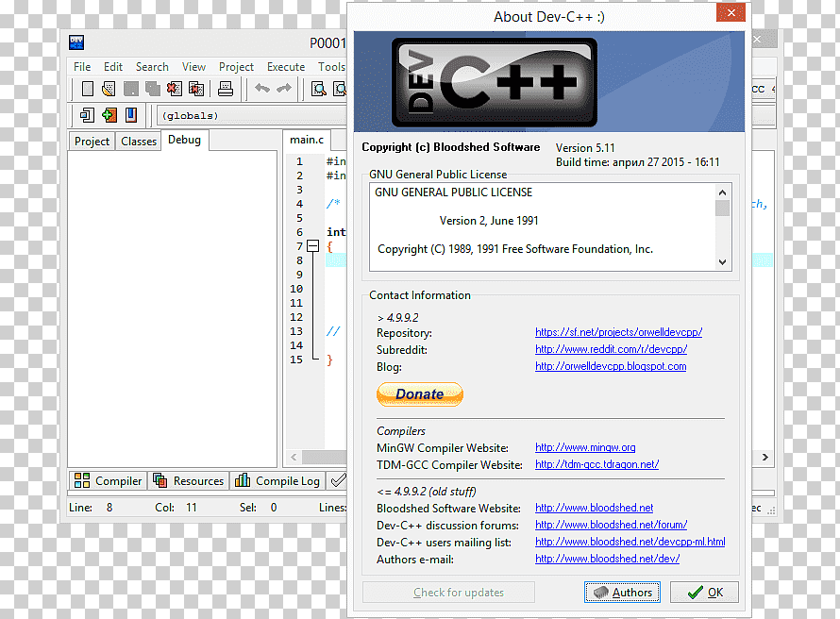Click the Goto bookmark blue icon

(x=130, y=114)
